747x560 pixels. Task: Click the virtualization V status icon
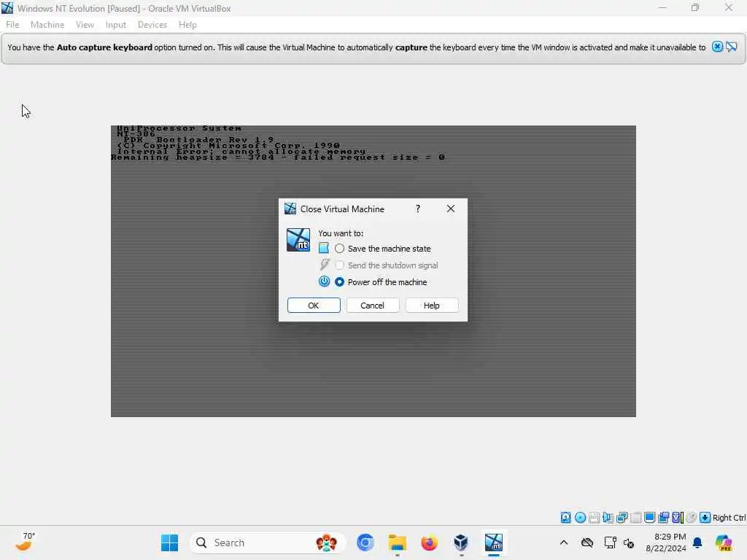tap(677, 518)
